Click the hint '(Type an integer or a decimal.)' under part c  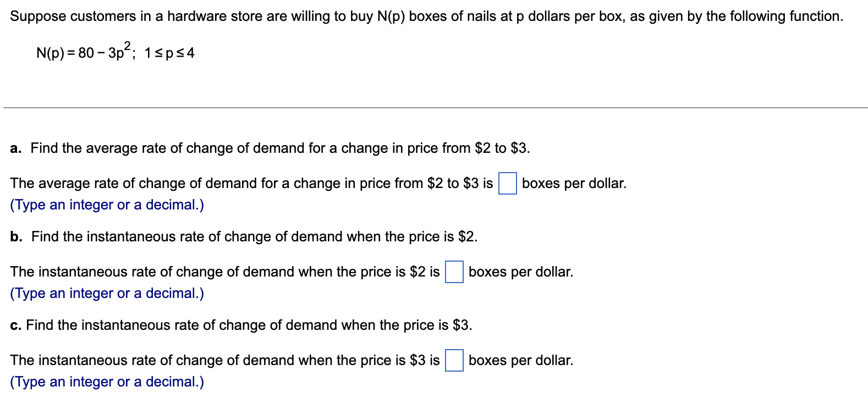(x=107, y=382)
